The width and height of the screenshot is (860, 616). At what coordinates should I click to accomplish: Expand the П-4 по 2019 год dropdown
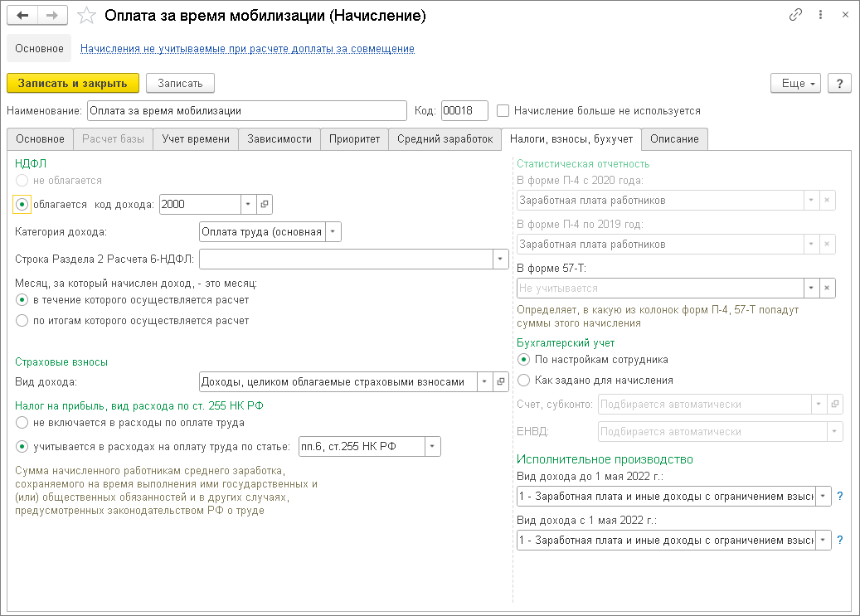[811, 244]
